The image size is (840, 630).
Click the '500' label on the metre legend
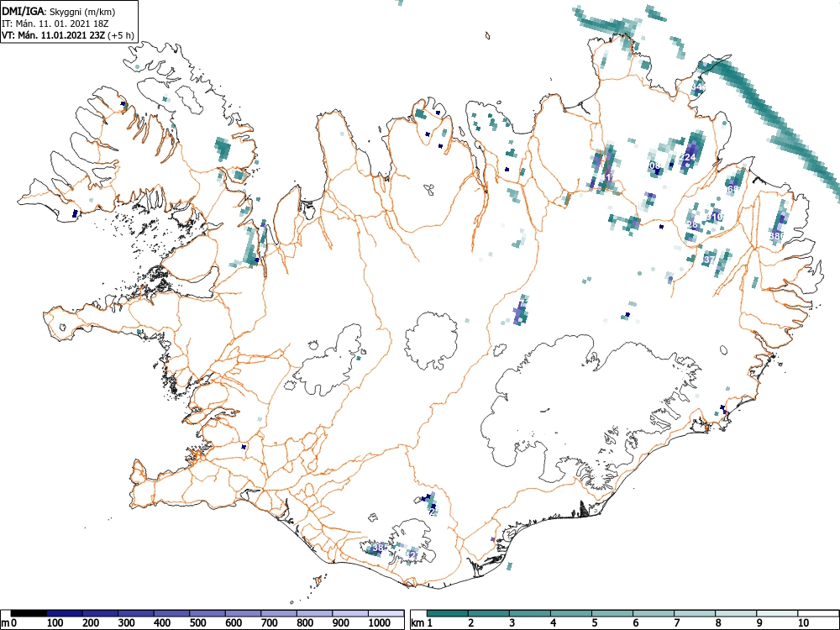point(197,623)
